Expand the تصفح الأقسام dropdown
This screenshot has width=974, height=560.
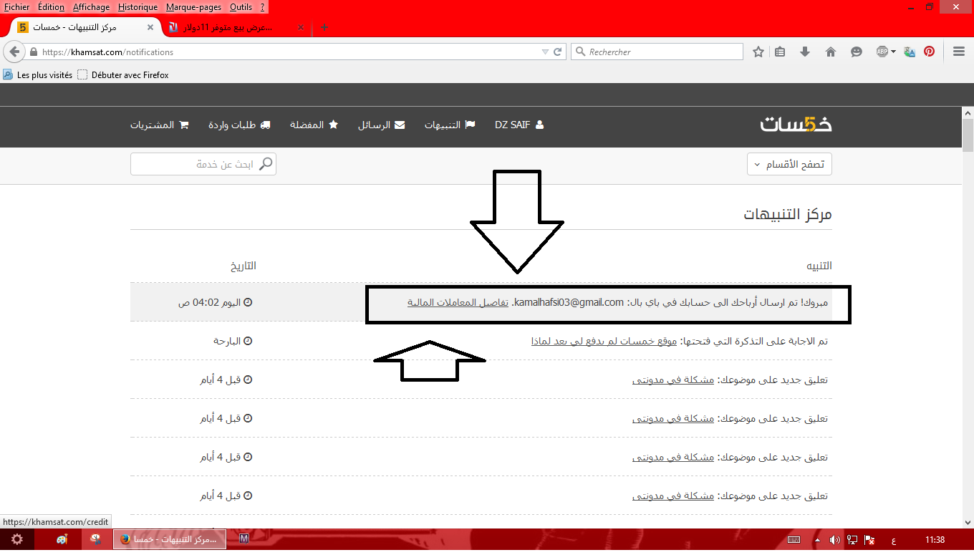click(x=789, y=164)
